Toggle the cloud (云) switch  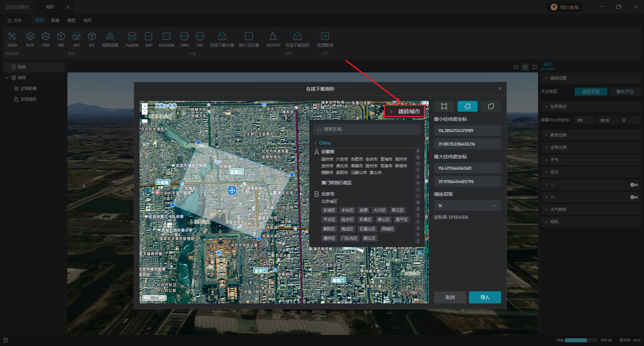point(634,185)
